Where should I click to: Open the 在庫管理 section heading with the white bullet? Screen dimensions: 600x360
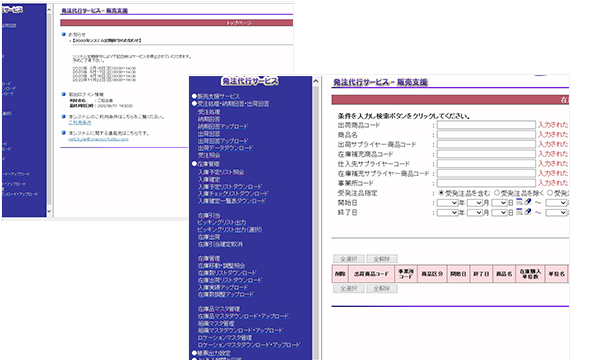click(208, 164)
